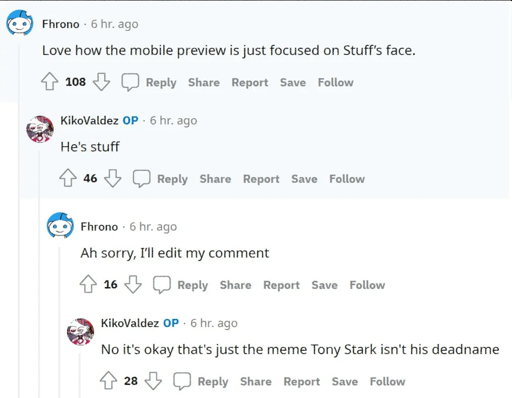This screenshot has width=512, height=398.
Task: Upvote "Ah sorry, I'll edit my comment"
Action: [88, 284]
